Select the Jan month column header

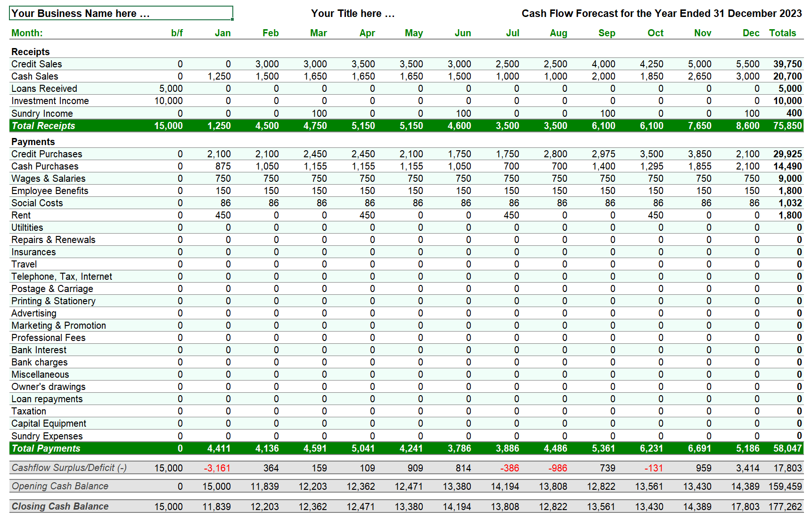222,33
